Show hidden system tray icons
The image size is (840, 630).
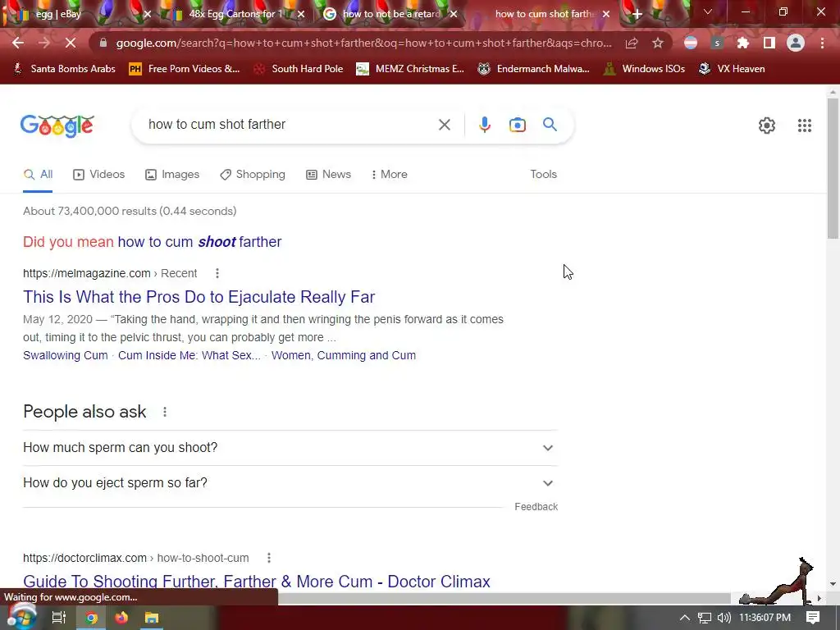click(685, 618)
